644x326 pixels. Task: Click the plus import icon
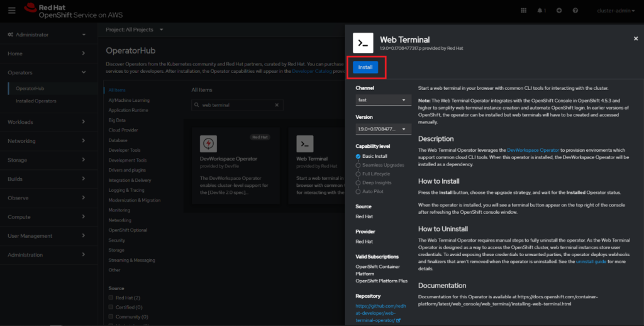(559, 11)
